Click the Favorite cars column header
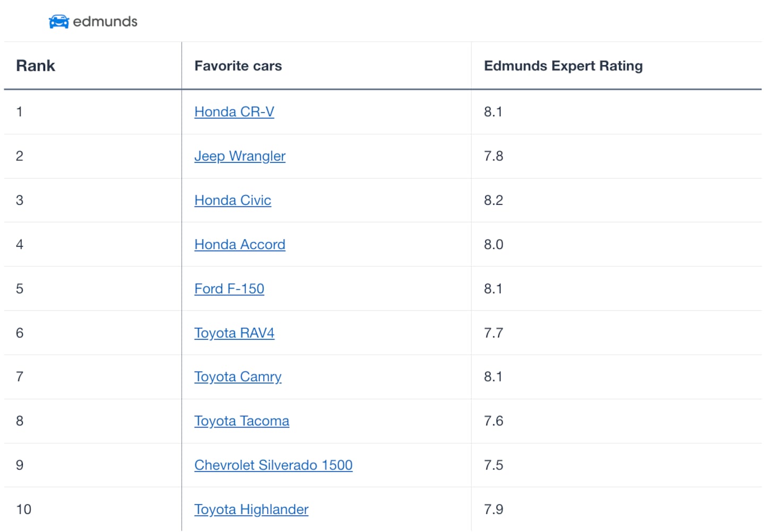Screen dimensions: 764x532 (x=238, y=66)
